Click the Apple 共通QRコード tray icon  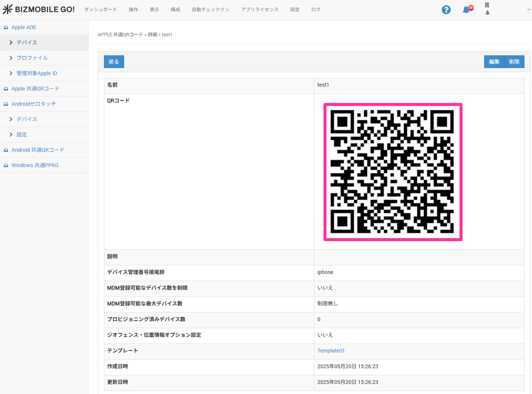(6, 89)
